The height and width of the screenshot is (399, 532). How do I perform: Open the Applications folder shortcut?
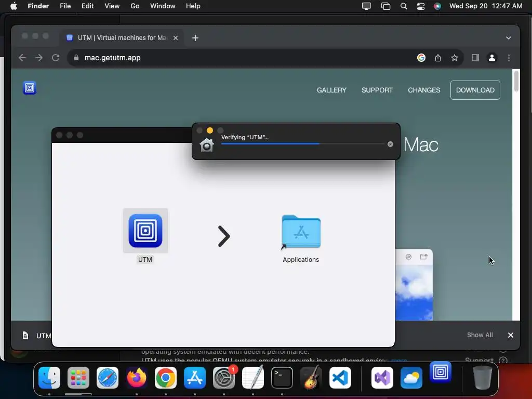(x=301, y=232)
